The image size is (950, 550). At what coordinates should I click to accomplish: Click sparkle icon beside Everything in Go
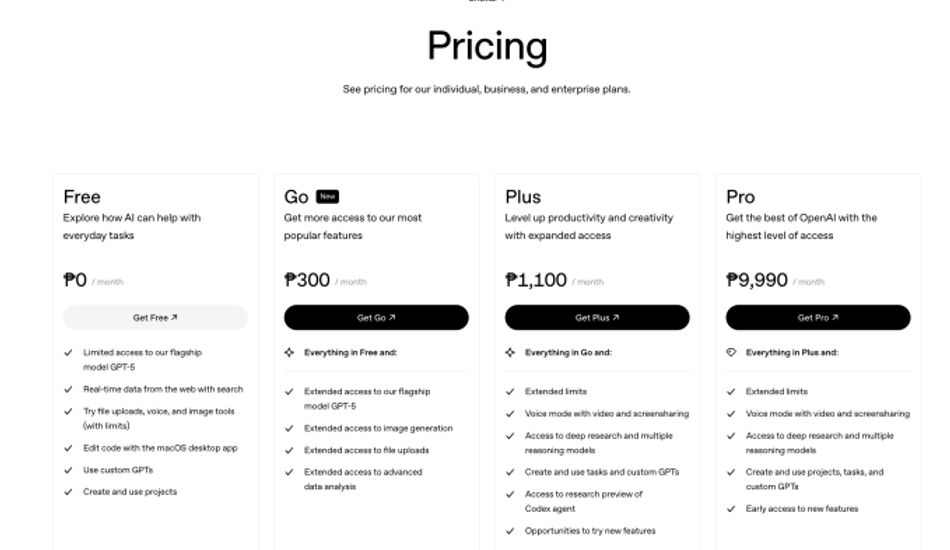[x=511, y=353]
